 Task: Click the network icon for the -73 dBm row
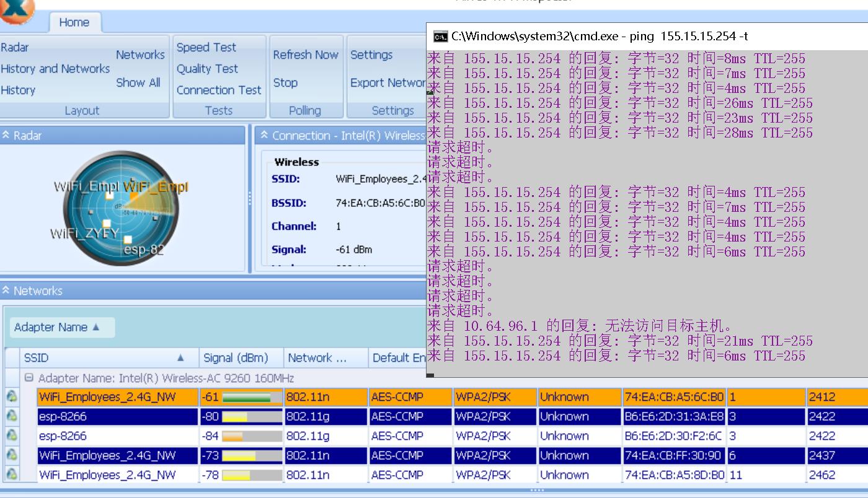coord(12,455)
